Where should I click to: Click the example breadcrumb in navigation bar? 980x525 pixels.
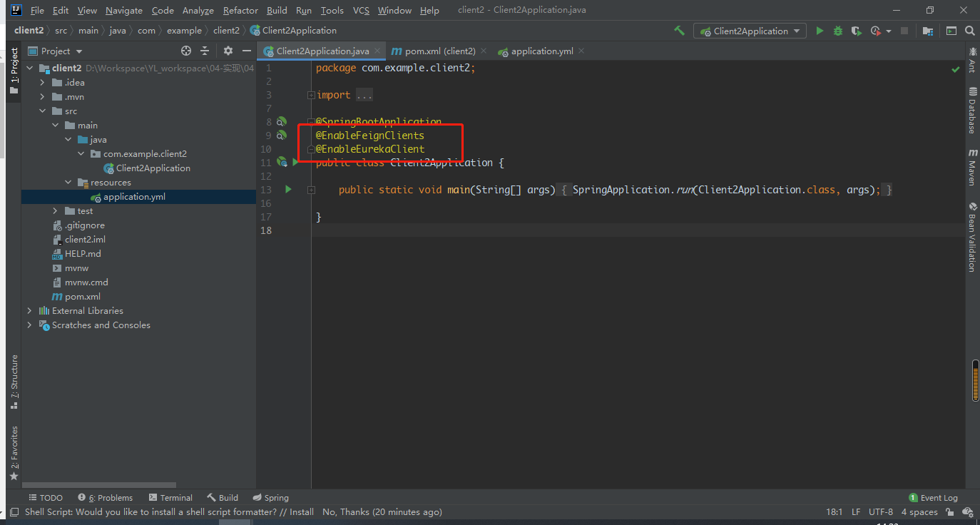tap(184, 31)
